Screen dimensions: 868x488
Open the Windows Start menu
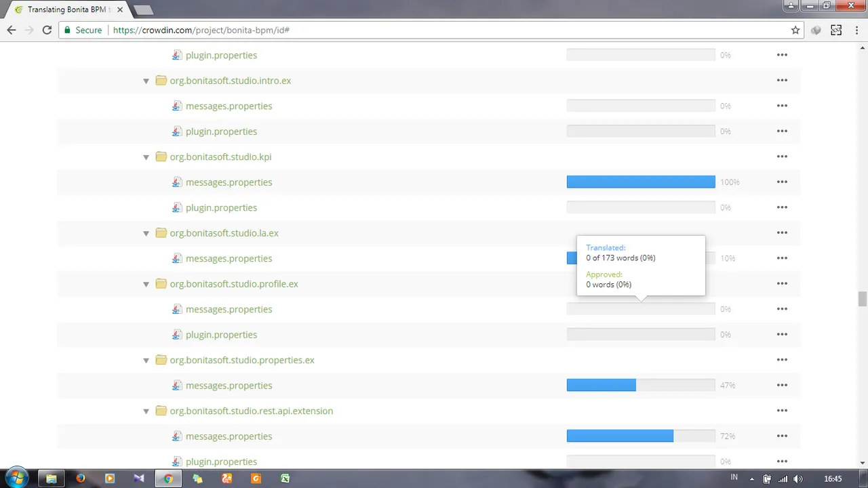pos(17,478)
